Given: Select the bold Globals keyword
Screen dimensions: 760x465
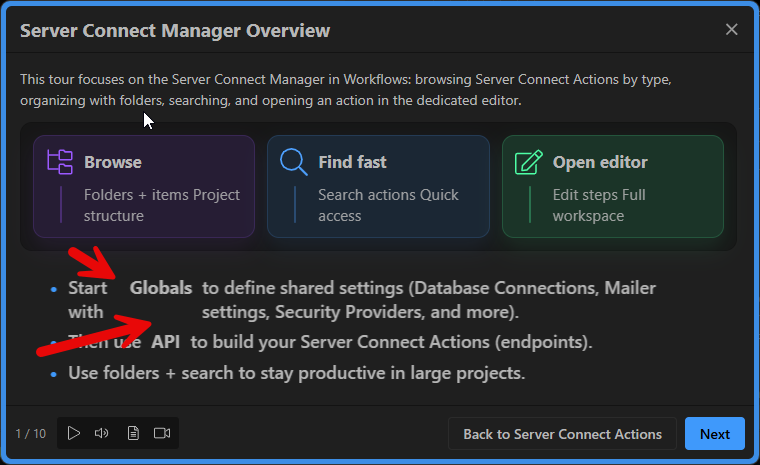Looking at the screenshot, I should click(x=160, y=288).
